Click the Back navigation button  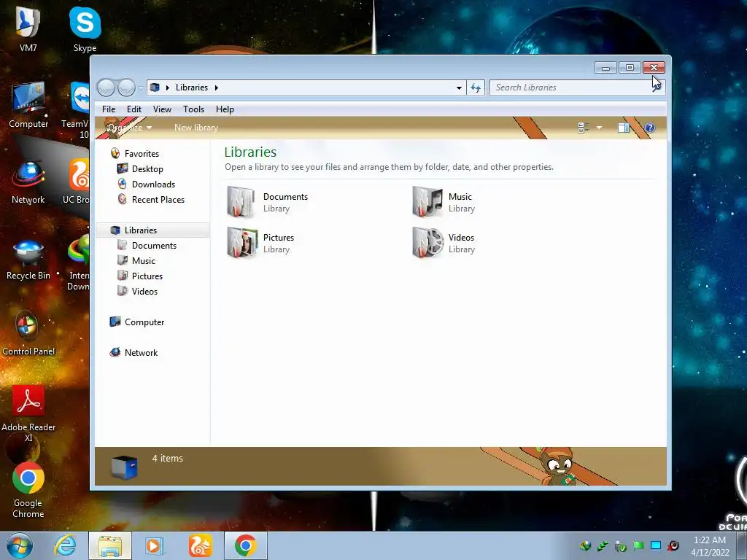(106, 87)
